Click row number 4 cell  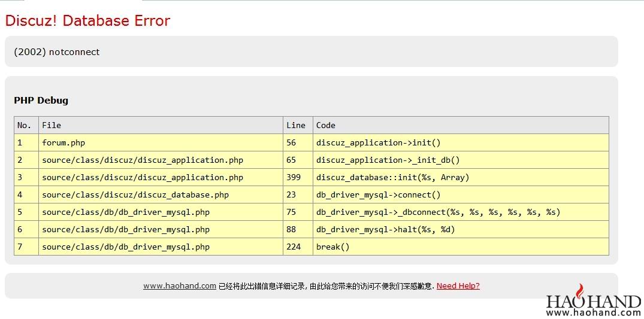(x=26, y=195)
